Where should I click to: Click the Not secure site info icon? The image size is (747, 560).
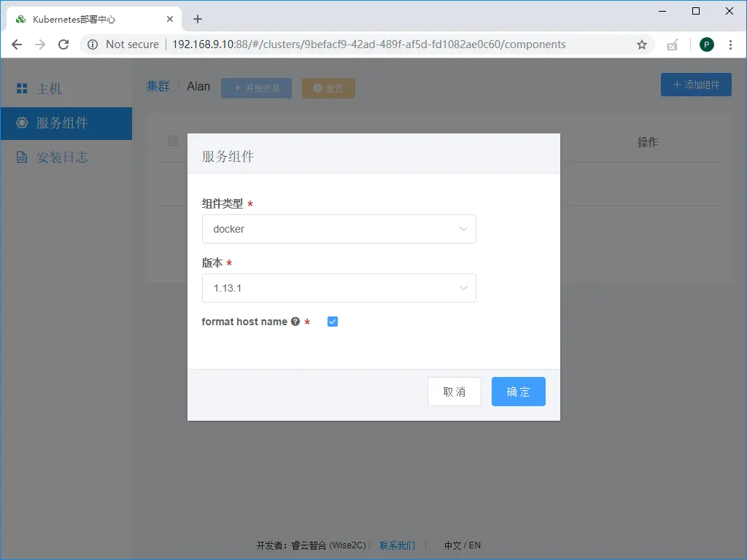pos(93,44)
